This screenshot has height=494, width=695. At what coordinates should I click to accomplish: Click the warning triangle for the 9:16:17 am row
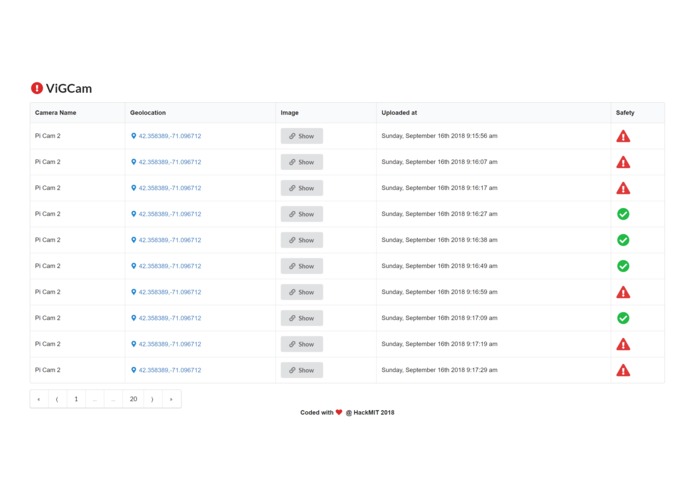tap(623, 188)
